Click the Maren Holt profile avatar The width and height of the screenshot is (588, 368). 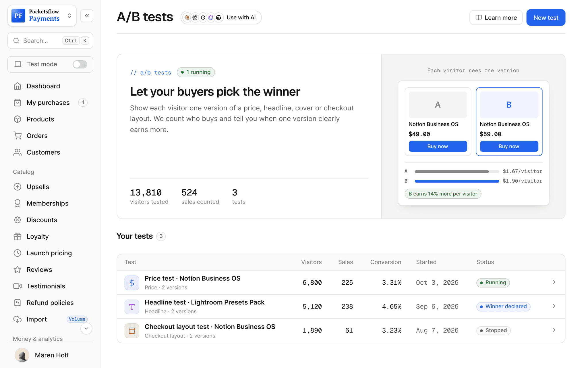click(22, 355)
